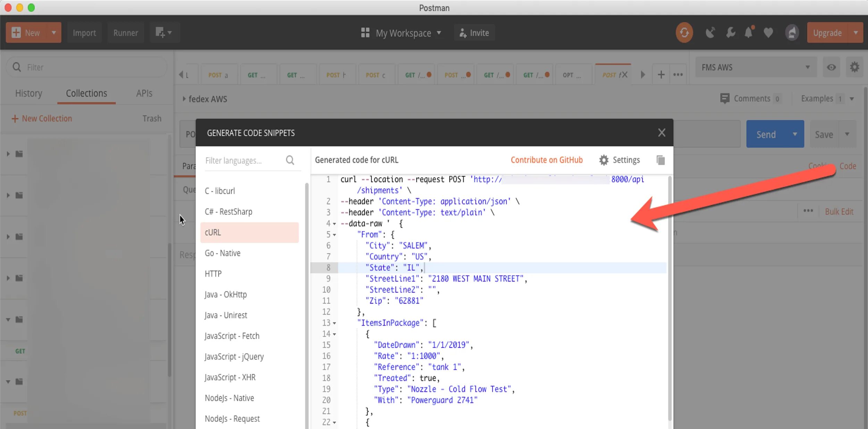Click the Copy to clipboard icon
Screen dimensions: 868x429
click(x=660, y=160)
